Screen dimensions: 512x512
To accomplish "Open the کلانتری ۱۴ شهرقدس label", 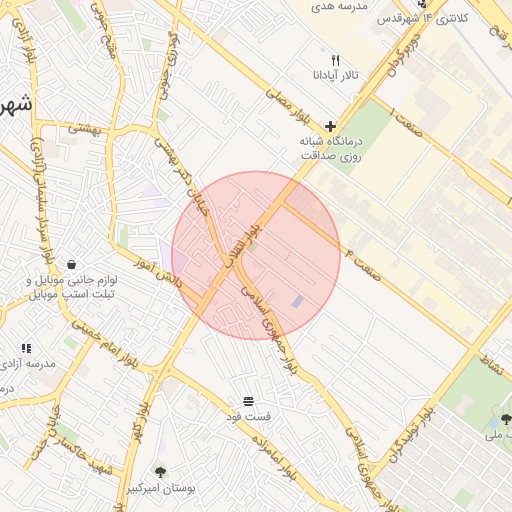I will tap(422, 18).
